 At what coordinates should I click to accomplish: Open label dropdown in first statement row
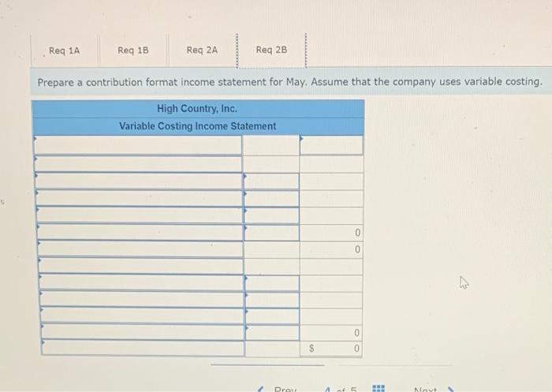[x=138, y=145]
